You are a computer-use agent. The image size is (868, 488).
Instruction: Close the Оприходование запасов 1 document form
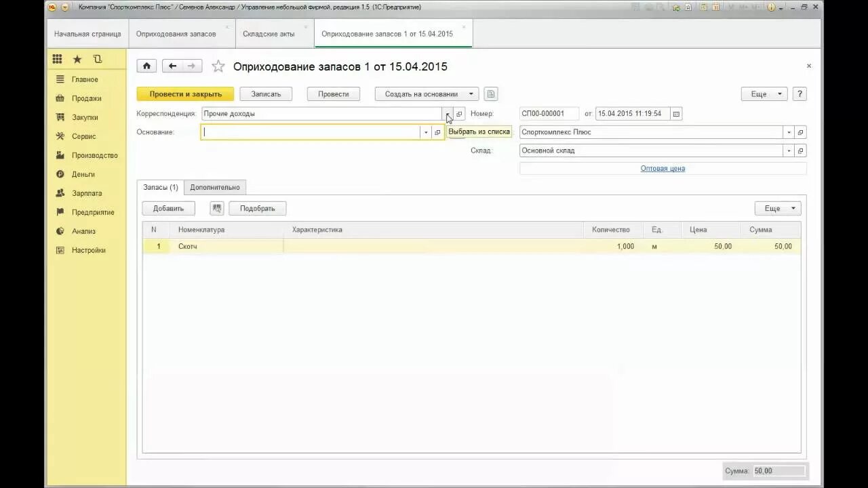(808, 66)
